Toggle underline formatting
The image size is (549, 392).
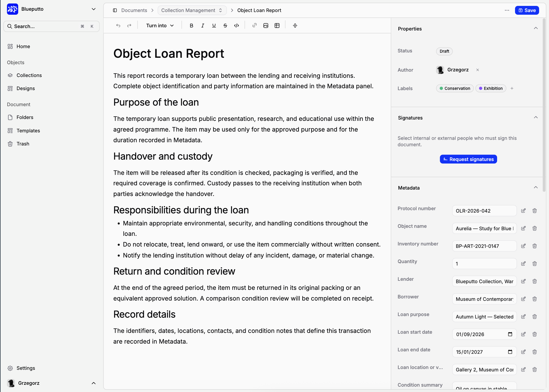click(x=214, y=26)
